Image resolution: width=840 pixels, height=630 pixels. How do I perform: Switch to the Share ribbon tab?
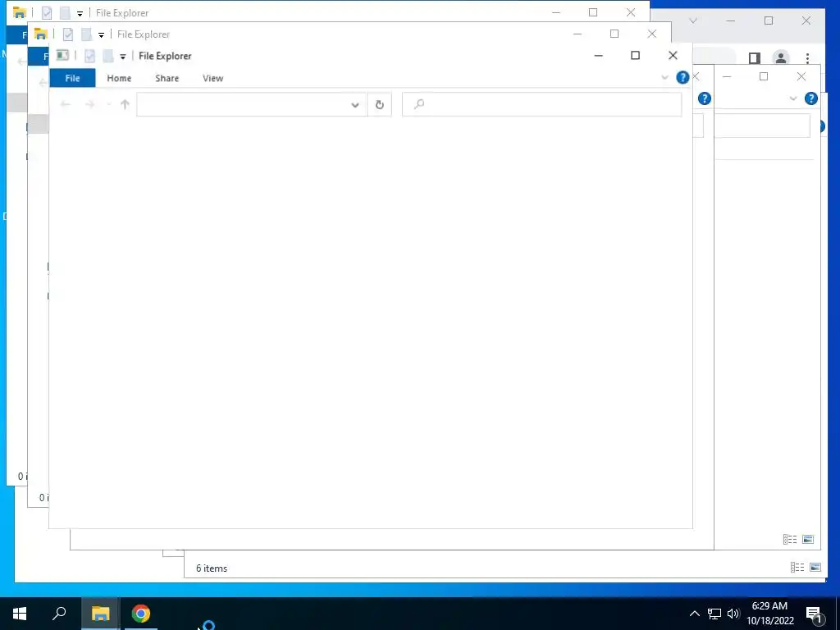tap(167, 78)
